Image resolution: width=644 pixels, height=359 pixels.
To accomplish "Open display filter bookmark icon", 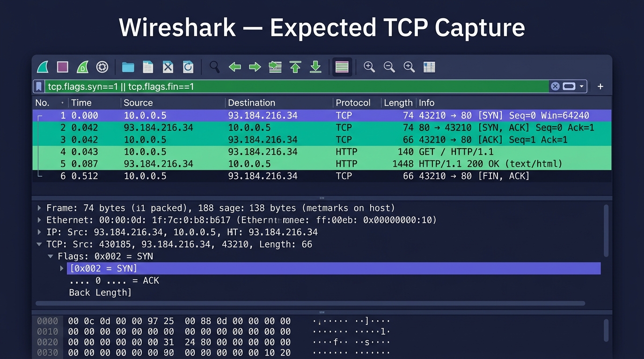I will click(39, 86).
